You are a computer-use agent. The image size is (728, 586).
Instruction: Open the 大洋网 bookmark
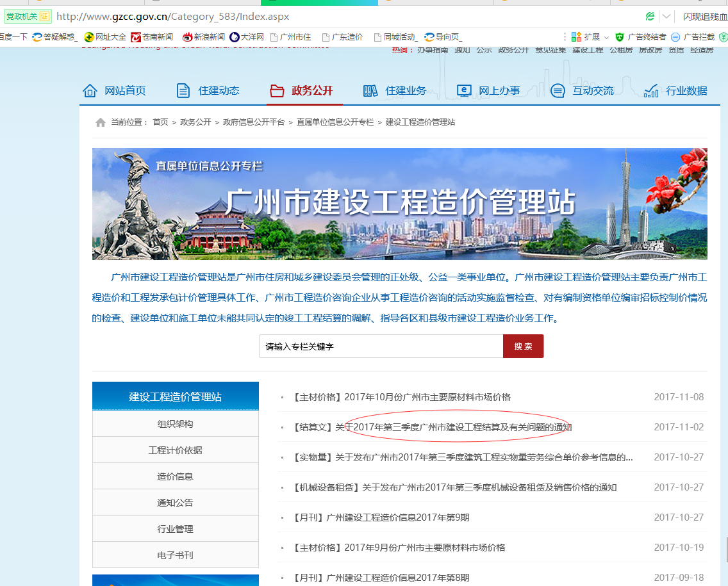[247, 37]
